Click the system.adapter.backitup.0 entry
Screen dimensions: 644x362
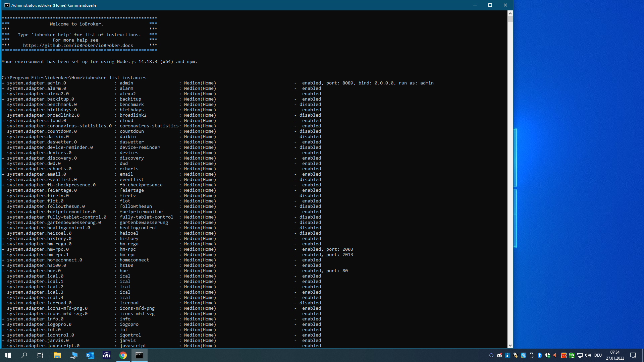coord(41,99)
